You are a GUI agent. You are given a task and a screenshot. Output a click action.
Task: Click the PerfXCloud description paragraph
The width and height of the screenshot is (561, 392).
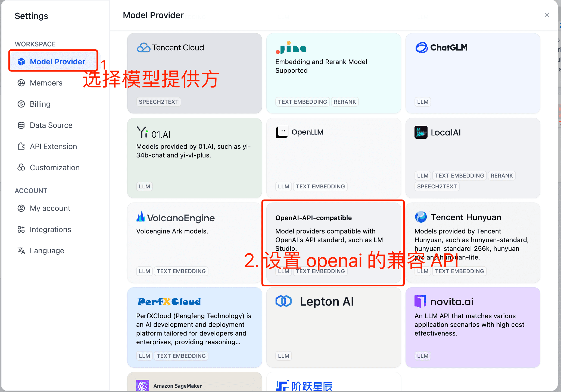(194, 329)
